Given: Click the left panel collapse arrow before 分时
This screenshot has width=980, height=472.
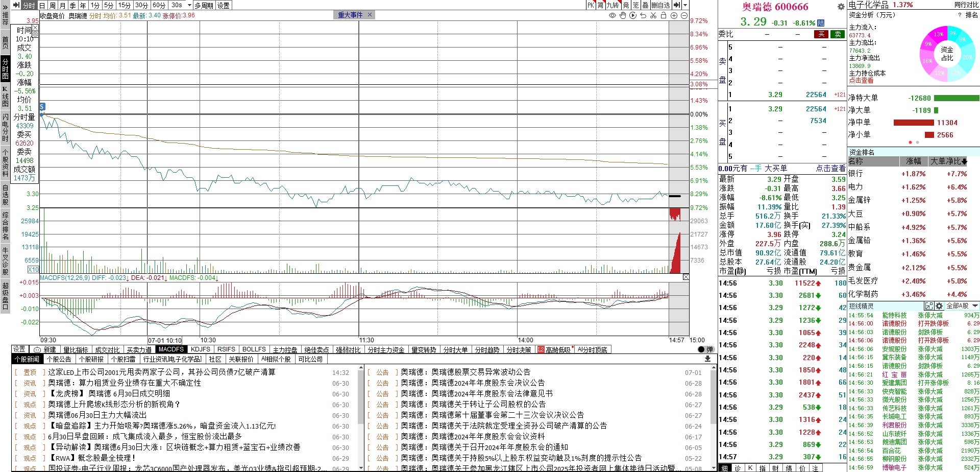Looking at the screenshot, I should point(16,5).
